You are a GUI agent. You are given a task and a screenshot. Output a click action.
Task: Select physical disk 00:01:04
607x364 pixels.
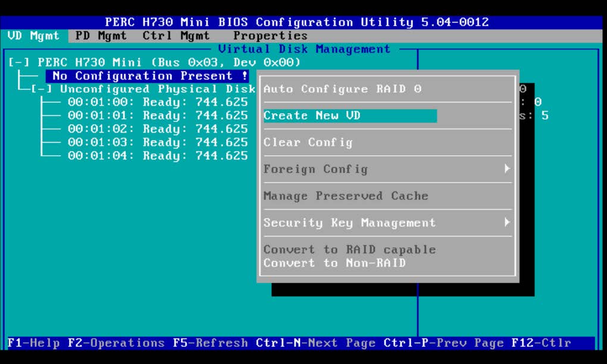coord(158,156)
